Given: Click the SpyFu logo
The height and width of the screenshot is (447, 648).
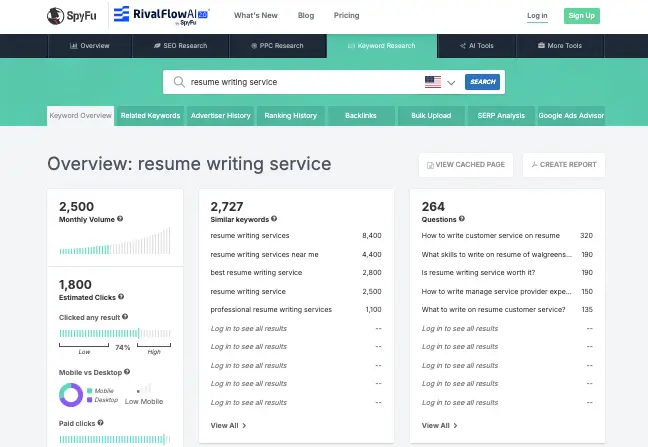Looking at the screenshot, I should point(71,16).
